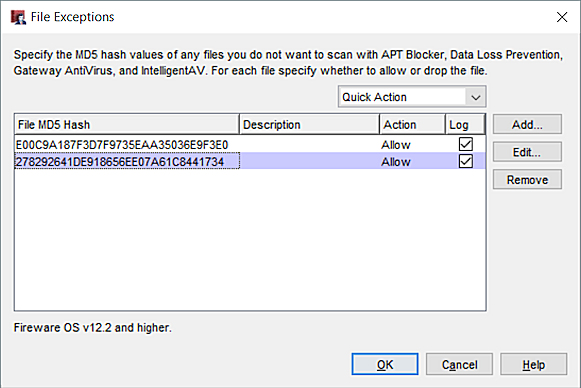
Task: Toggle Log checkbox for E00C9A187F3D7F9735EAA35036E9F3E0
Action: [465, 144]
